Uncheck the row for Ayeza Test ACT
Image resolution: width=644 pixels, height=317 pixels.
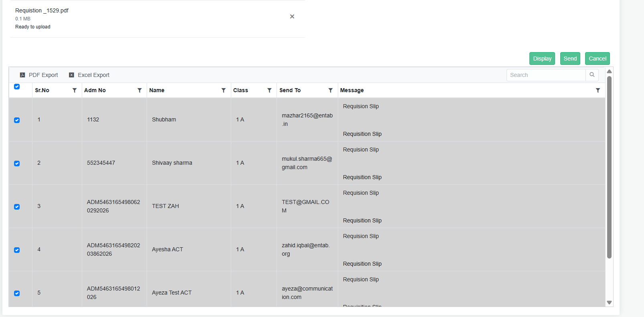coord(17,293)
